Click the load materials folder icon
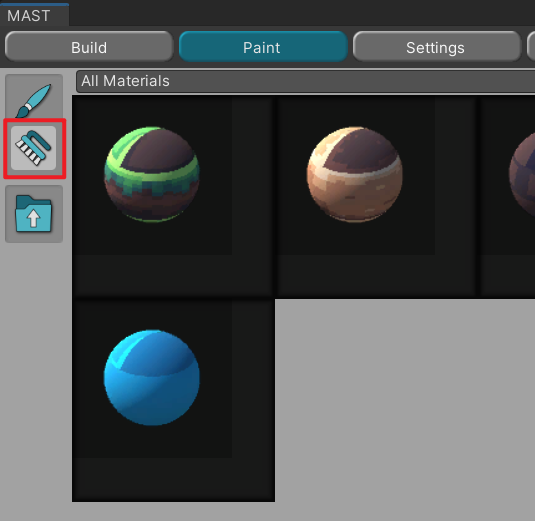 pyautogui.click(x=34, y=214)
